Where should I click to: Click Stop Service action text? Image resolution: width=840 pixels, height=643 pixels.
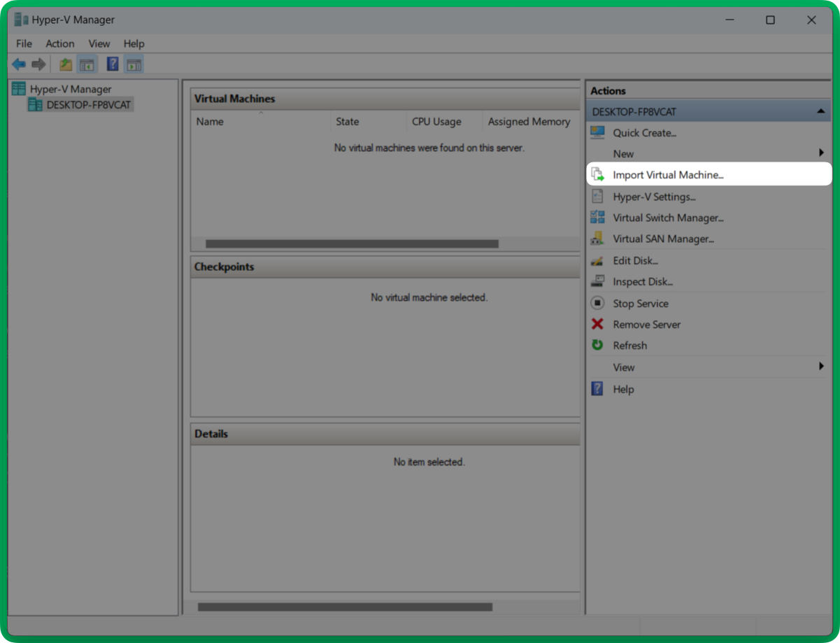[x=641, y=303]
